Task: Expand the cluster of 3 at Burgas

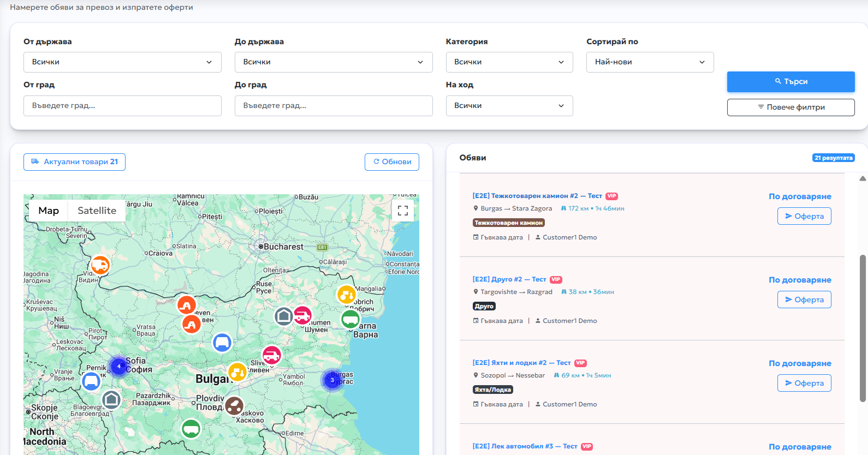Action: click(332, 380)
